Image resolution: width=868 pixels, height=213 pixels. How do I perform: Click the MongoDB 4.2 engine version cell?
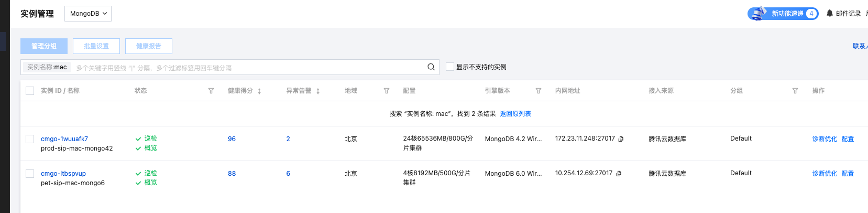pyautogui.click(x=513, y=139)
